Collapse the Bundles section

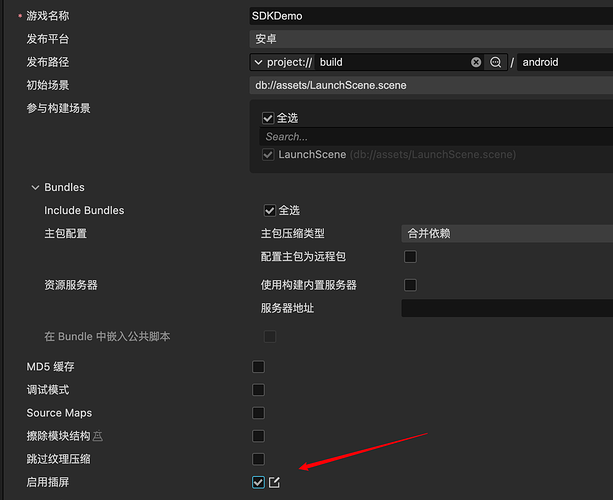pyautogui.click(x=35, y=187)
